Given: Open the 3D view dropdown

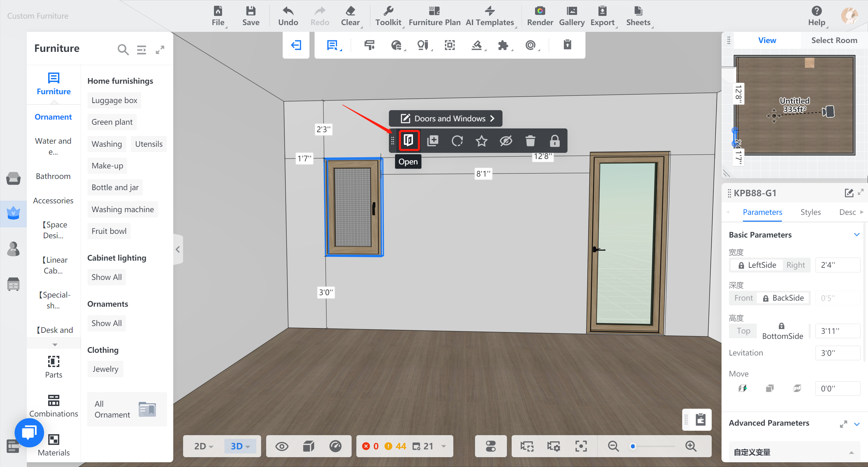Looking at the screenshot, I should pos(240,446).
